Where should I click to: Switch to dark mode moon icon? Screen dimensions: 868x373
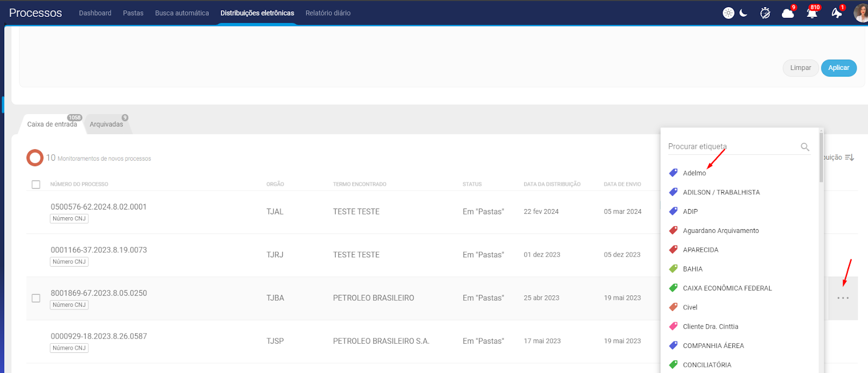pos(744,13)
